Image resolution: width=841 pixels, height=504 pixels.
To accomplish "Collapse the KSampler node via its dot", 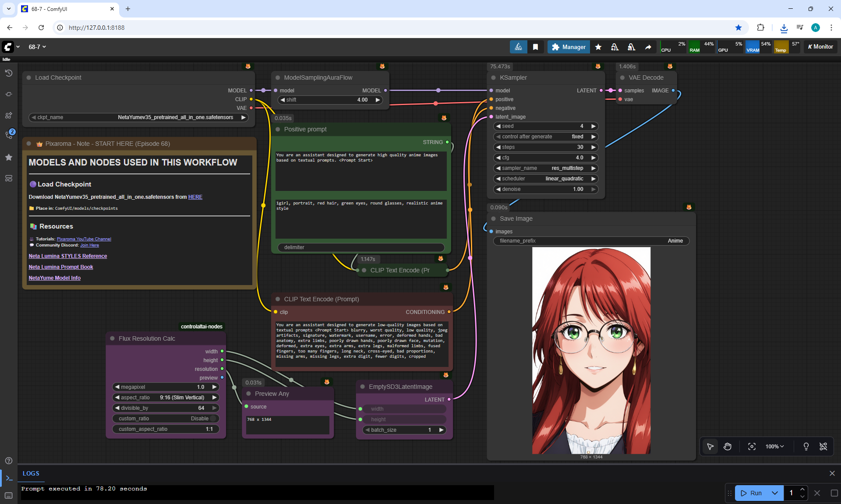I will [x=494, y=78].
